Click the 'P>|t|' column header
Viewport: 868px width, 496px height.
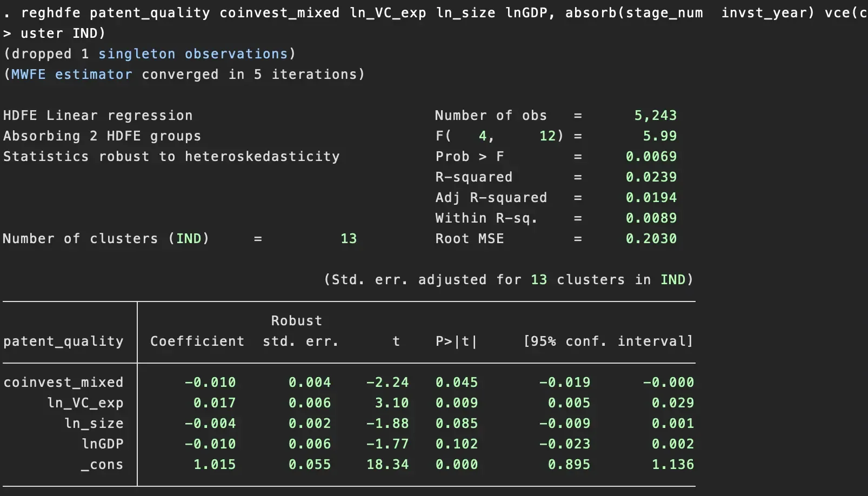pyautogui.click(x=457, y=341)
